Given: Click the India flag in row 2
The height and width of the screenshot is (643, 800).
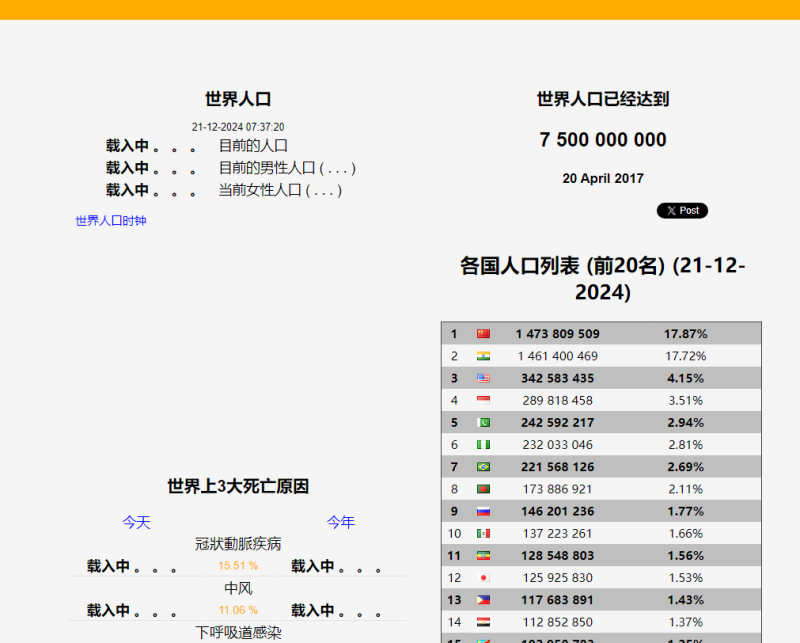Looking at the screenshot, I should (484, 356).
